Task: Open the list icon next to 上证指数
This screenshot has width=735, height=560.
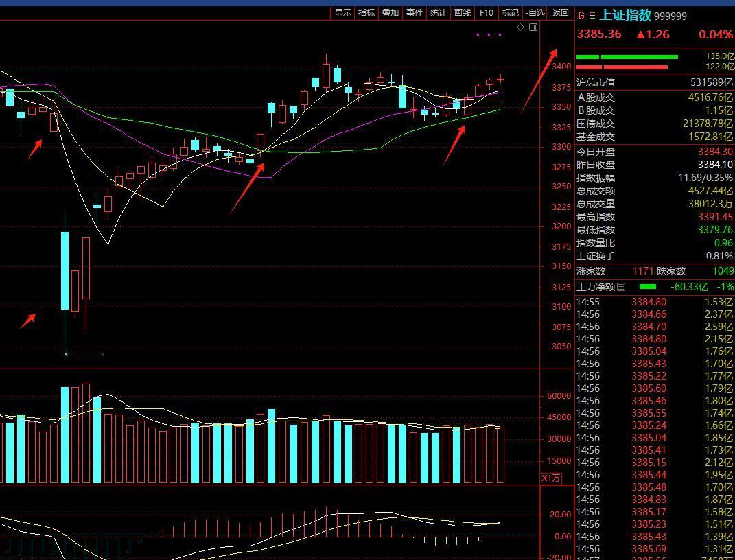Action: [x=592, y=16]
